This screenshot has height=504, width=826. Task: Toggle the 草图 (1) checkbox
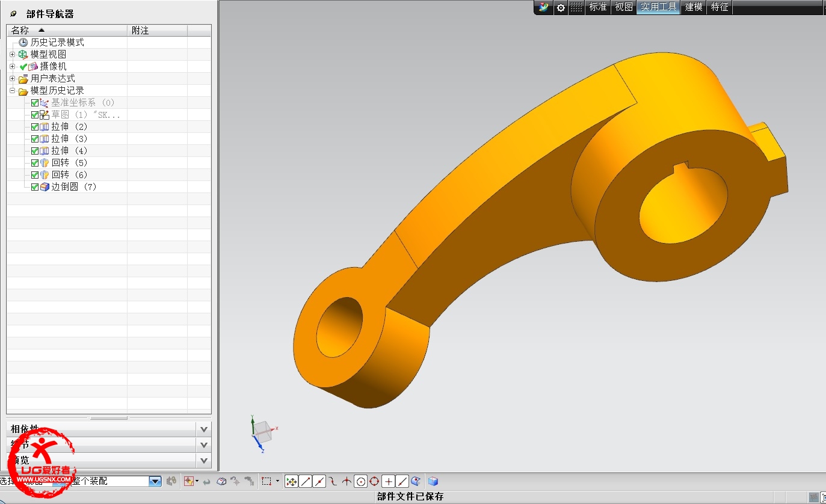pyautogui.click(x=35, y=115)
